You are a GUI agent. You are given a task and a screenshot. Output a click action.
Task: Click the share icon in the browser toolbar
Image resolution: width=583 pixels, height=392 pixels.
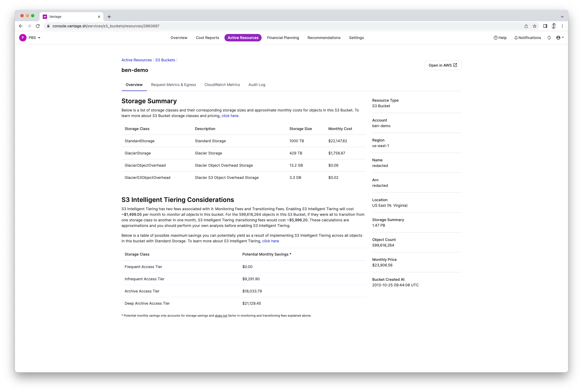(x=526, y=26)
